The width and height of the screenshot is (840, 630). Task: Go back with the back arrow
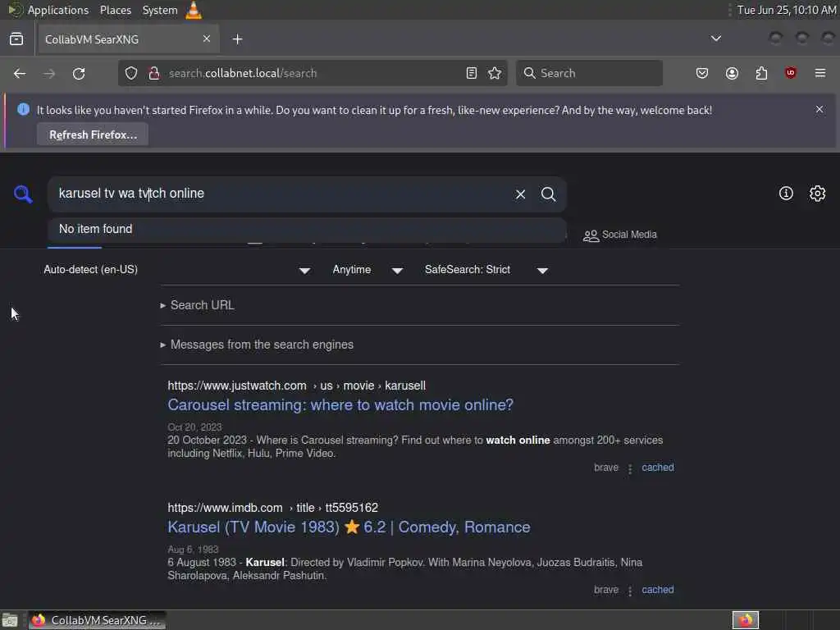20,73
